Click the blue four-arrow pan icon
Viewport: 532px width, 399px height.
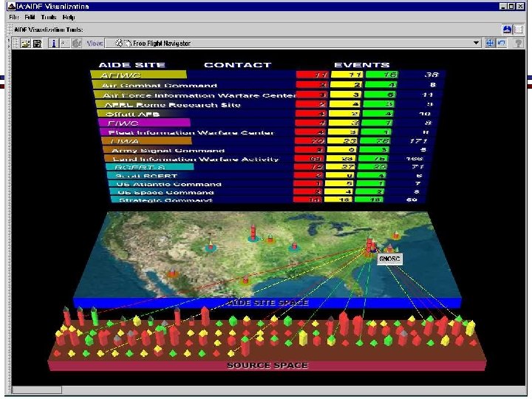pos(490,43)
